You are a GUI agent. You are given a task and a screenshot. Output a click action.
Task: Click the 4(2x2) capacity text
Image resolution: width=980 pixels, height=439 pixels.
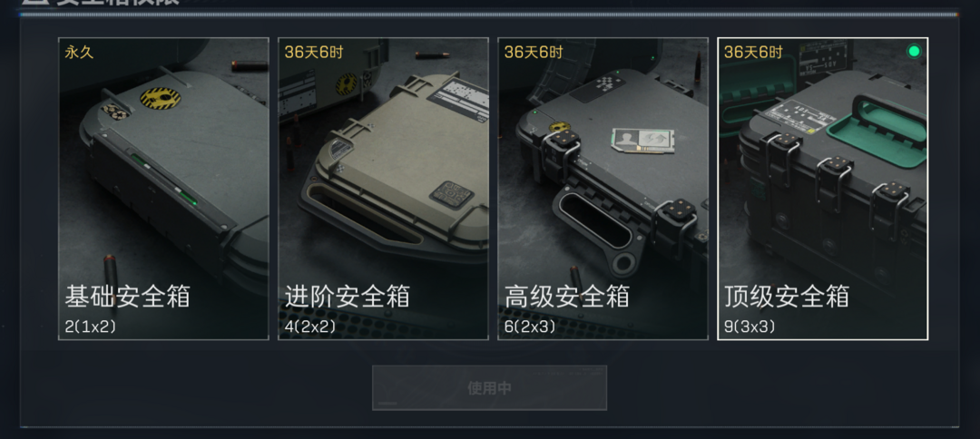(x=310, y=326)
